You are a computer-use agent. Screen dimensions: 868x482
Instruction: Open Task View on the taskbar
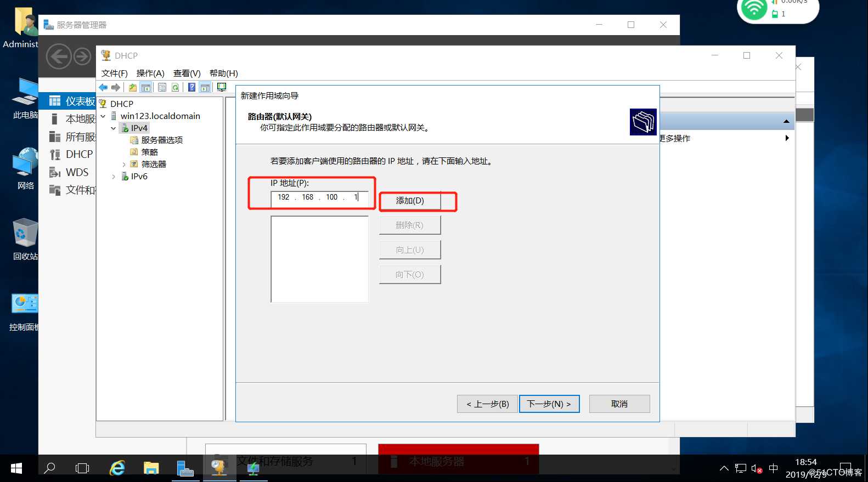point(82,468)
